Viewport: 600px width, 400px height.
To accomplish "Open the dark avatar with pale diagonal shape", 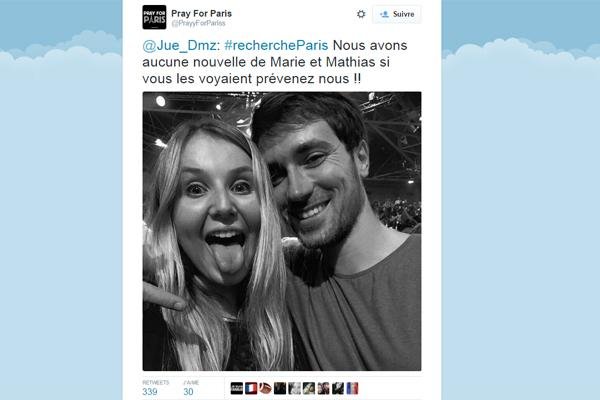I will (x=309, y=388).
